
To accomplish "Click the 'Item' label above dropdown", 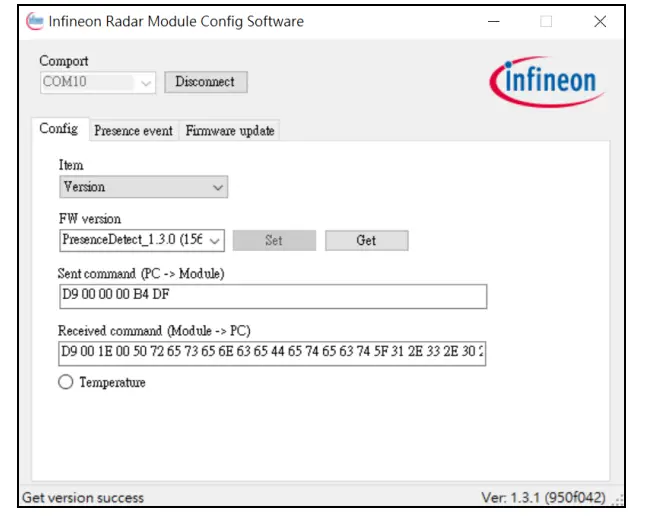I will (x=71, y=165).
